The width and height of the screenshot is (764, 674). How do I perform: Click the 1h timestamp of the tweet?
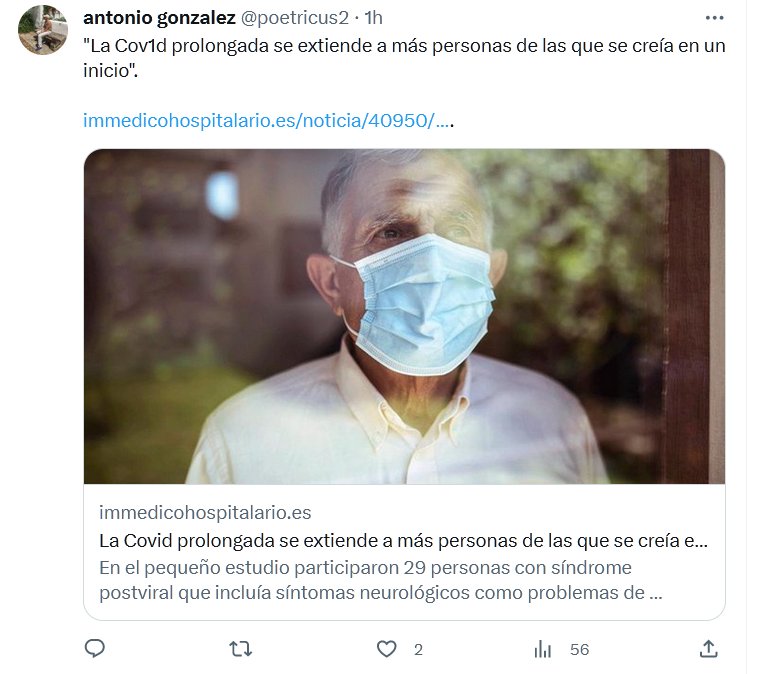[x=374, y=18]
